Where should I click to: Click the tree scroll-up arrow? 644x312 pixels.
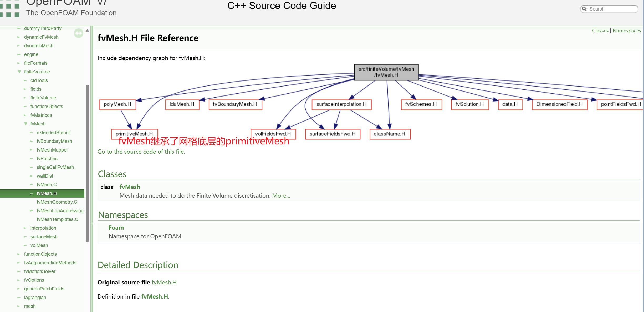point(87,31)
